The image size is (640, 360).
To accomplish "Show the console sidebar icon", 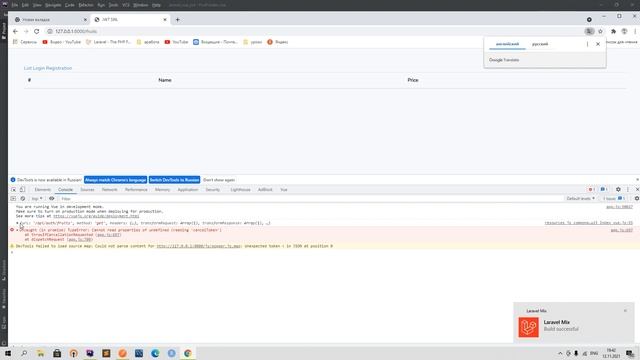I will [13, 199].
